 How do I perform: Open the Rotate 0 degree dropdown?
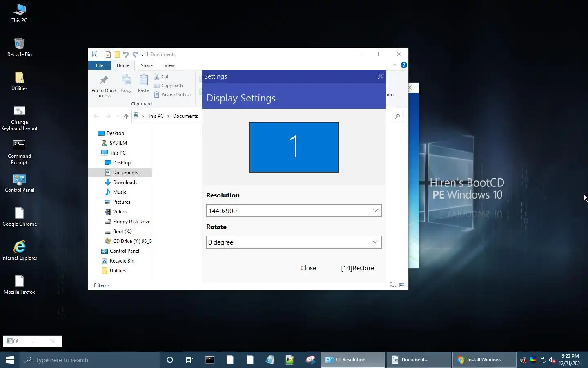click(x=294, y=242)
